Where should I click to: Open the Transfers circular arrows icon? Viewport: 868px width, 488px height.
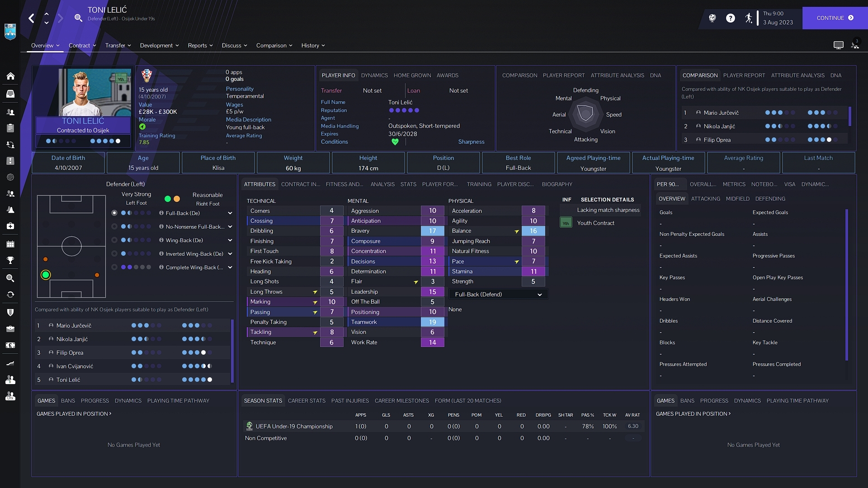point(10,295)
